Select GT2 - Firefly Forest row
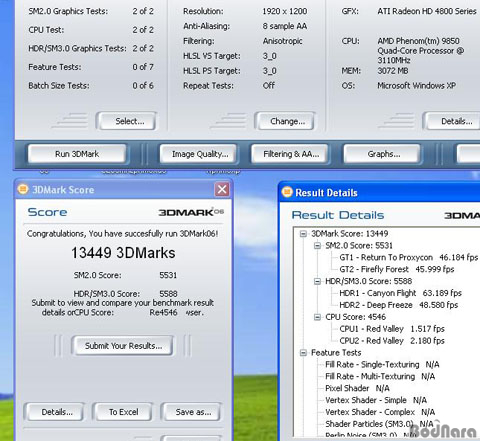The image size is (480, 441). pyautogui.click(x=397, y=269)
